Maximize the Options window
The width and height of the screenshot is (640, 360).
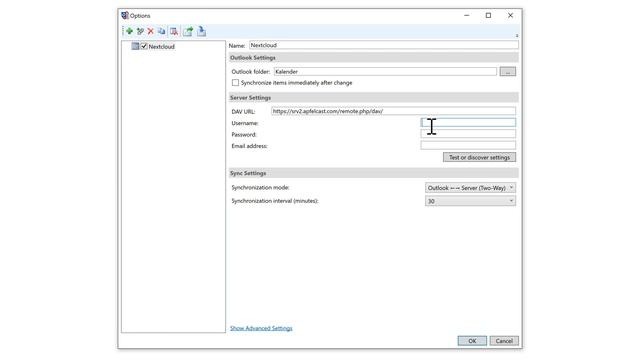(488, 16)
